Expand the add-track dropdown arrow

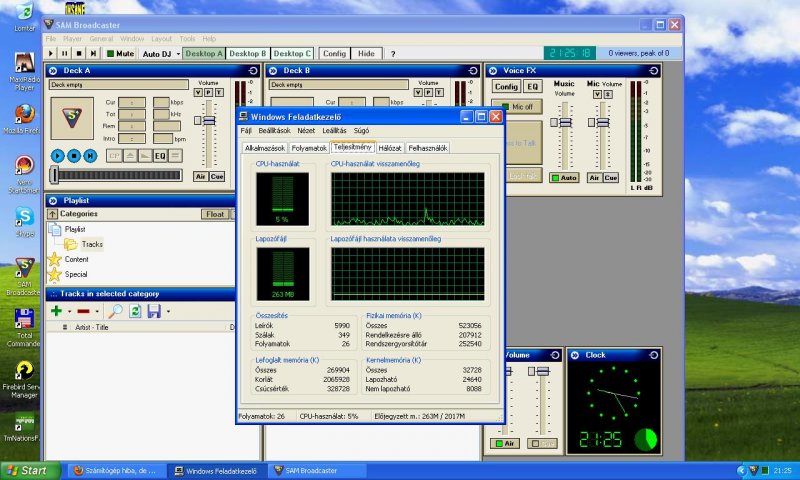pyautogui.click(x=69, y=312)
